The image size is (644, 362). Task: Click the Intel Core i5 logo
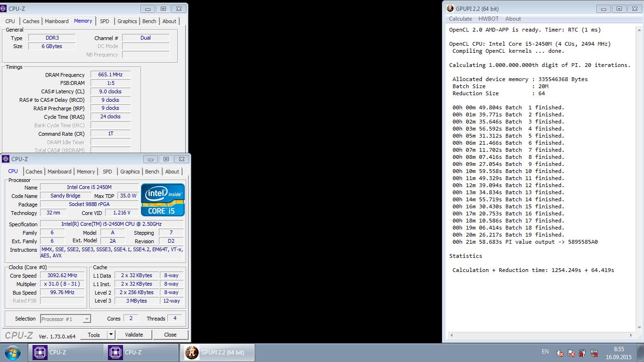[x=163, y=200]
